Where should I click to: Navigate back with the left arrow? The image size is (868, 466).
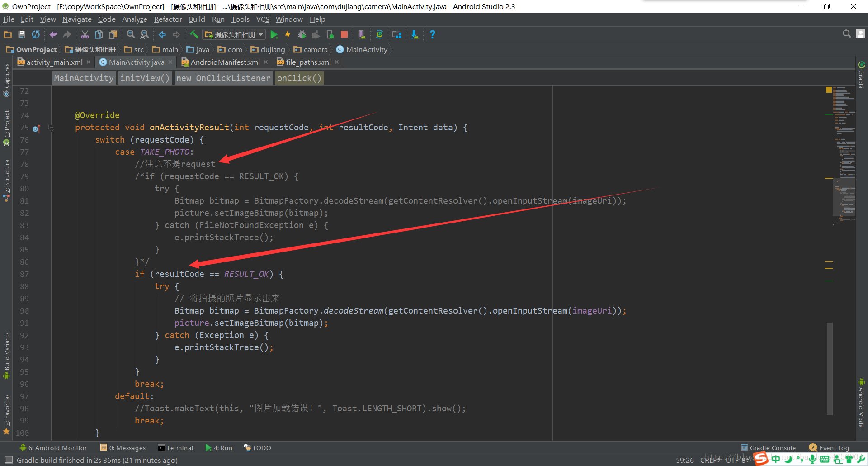(x=162, y=34)
